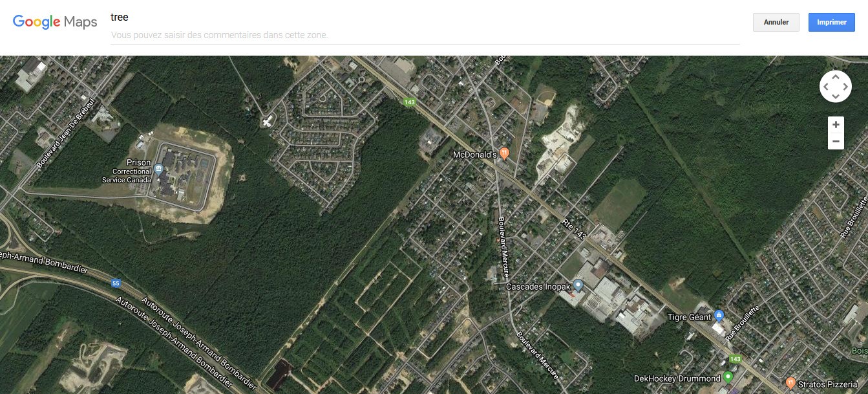Click the DekHockey Drummond green pin
This screenshot has height=394, width=868.
coord(728,377)
